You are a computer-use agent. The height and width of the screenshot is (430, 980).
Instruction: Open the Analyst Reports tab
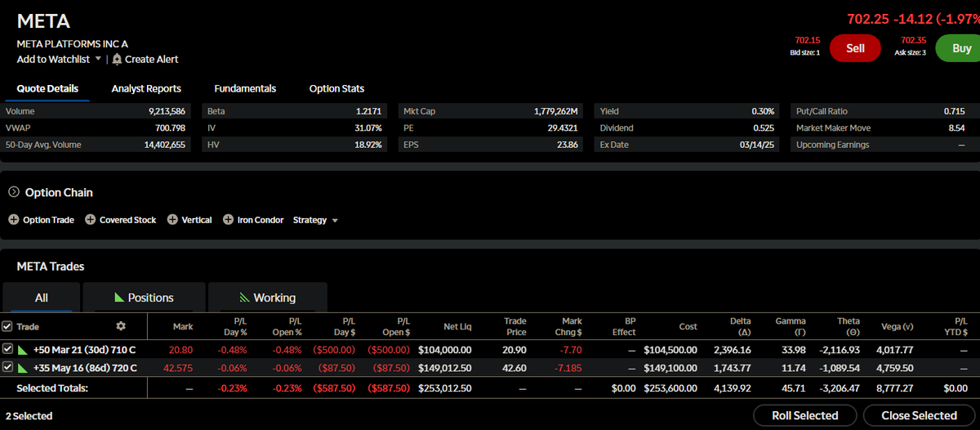coord(146,88)
